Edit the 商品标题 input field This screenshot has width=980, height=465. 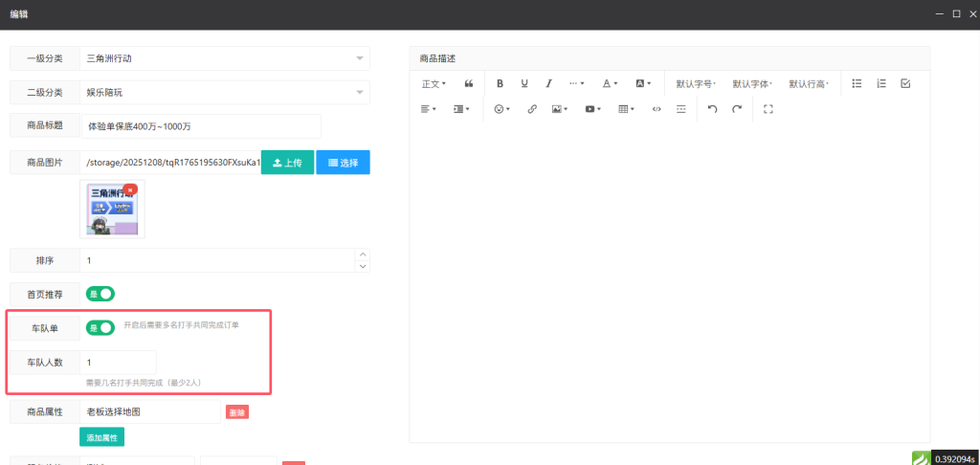point(201,126)
